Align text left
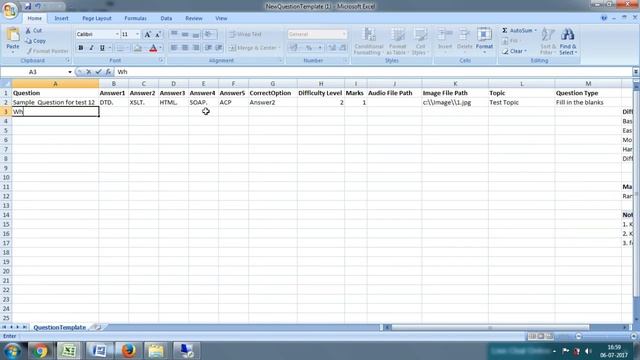The width and height of the screenshot is (640, 360). click(x=174, y=48)
